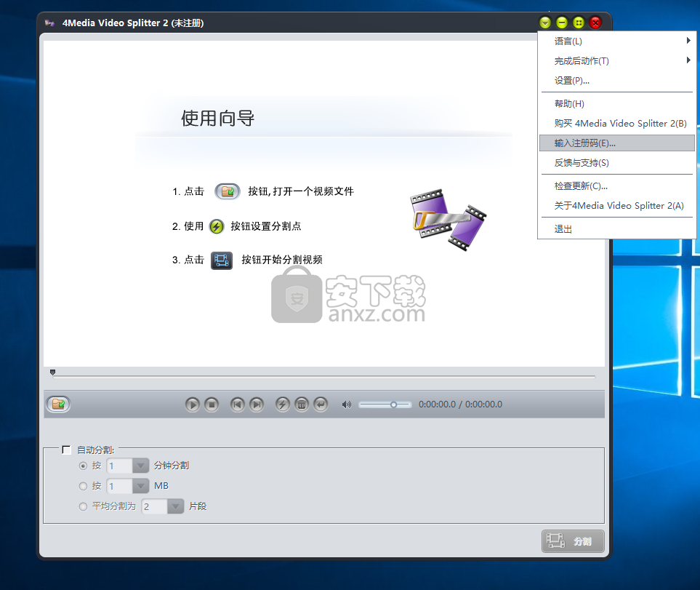Screen dimensions: 700x590
Task: Open the minutes value dropdown
Action: tap(140, 466)
